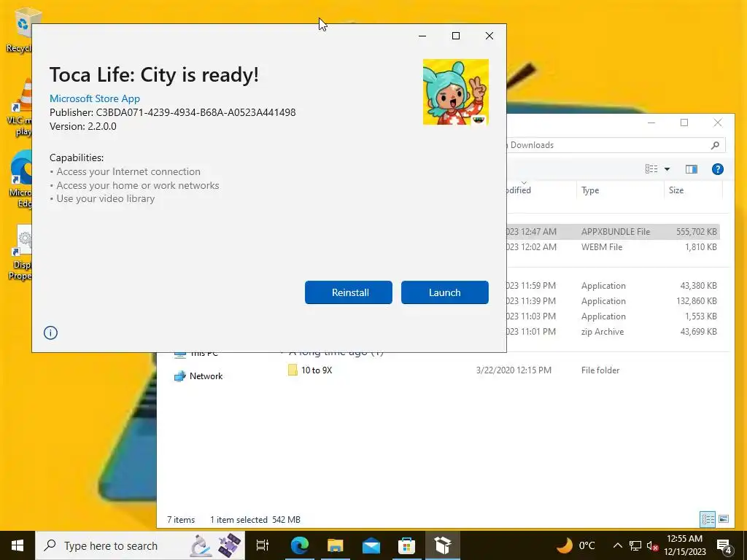Expand the view options dropdown arrow

pos(667,169)
